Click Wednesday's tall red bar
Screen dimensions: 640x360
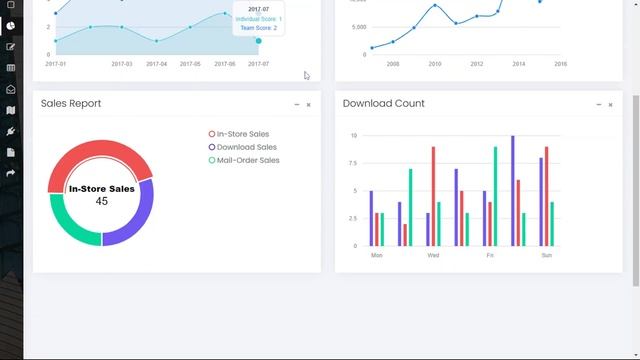433,196
